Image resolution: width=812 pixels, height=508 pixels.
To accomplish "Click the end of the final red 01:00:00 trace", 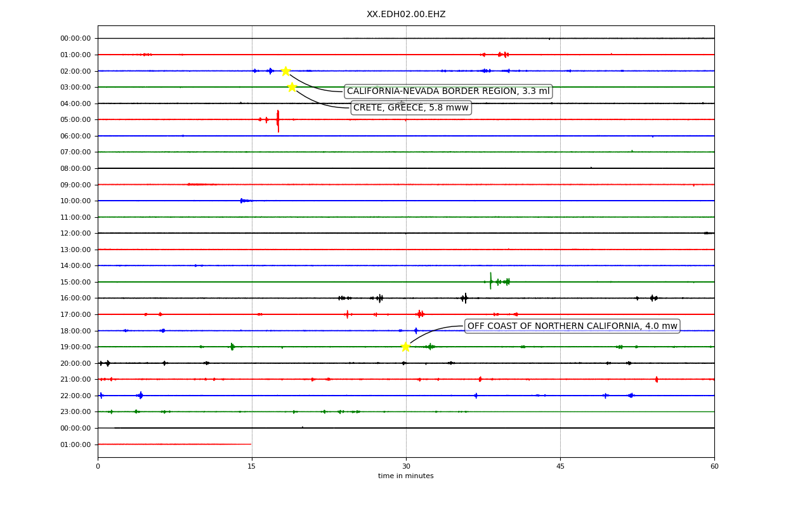I will [x=251, y=444].
